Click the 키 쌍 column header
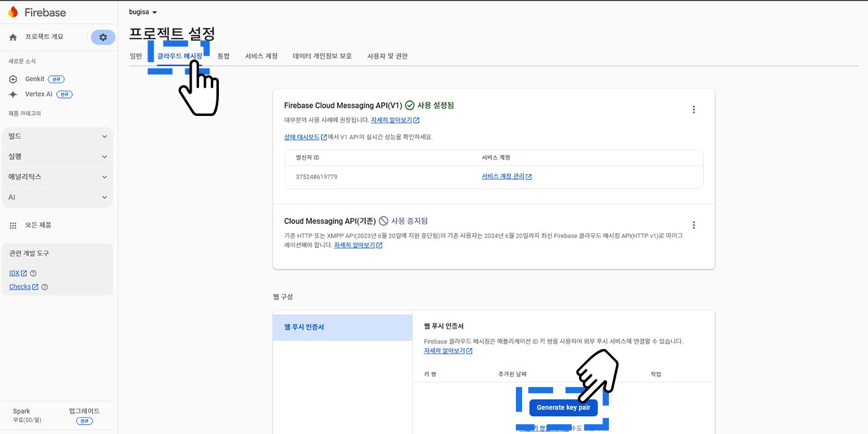This screenshot has height=434, width=868. [430, 374]
